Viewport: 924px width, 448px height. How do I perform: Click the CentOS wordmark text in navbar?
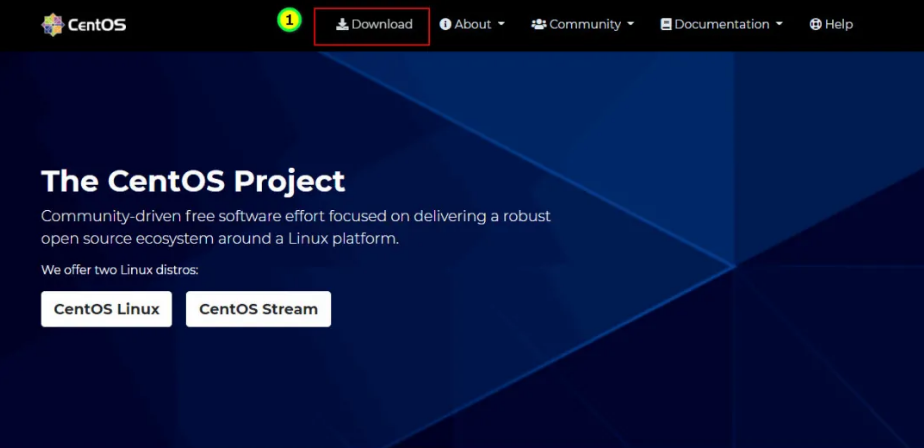click(x=97, y=25)
